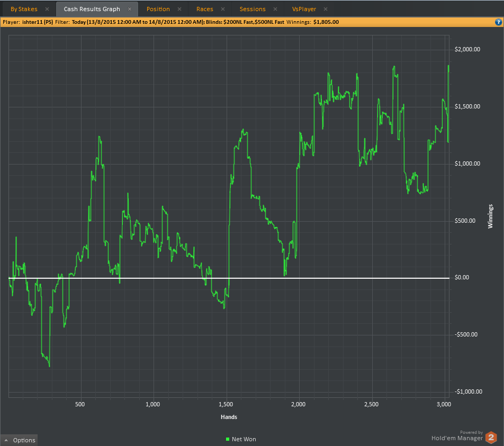Click the 1,500 hands axis label
This screenshot has width=504, height=446.
click(226, 405)
